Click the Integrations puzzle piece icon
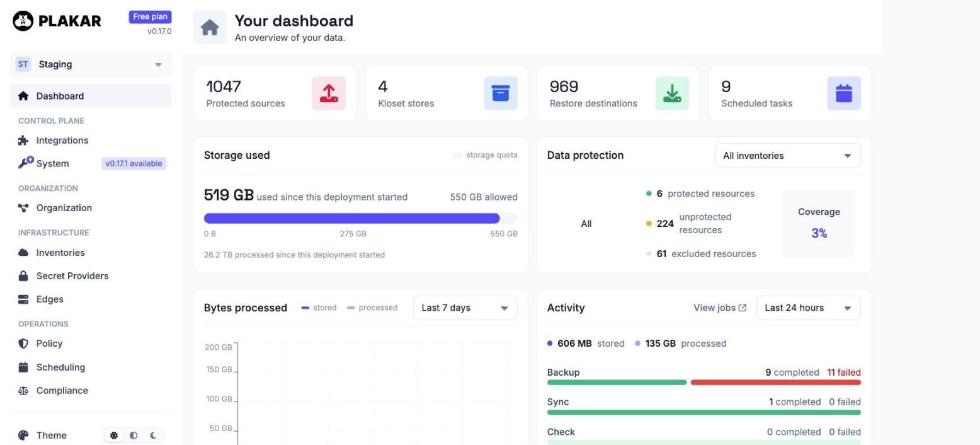 pyautogui.click(x=23, y=141)
